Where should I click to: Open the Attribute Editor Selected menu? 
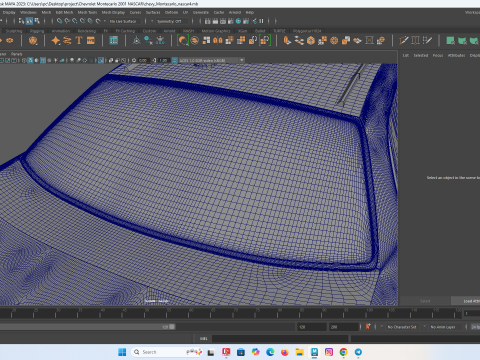(x=421, y=55)
